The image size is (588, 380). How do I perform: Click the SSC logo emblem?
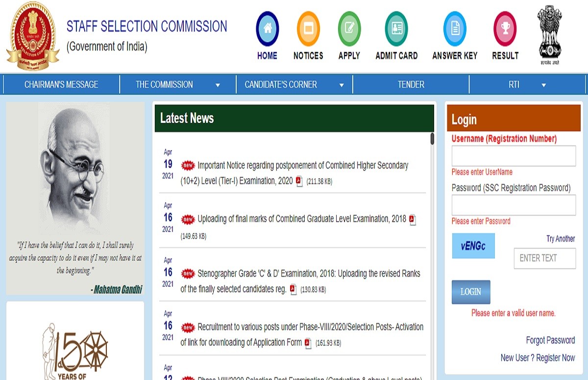32,37
